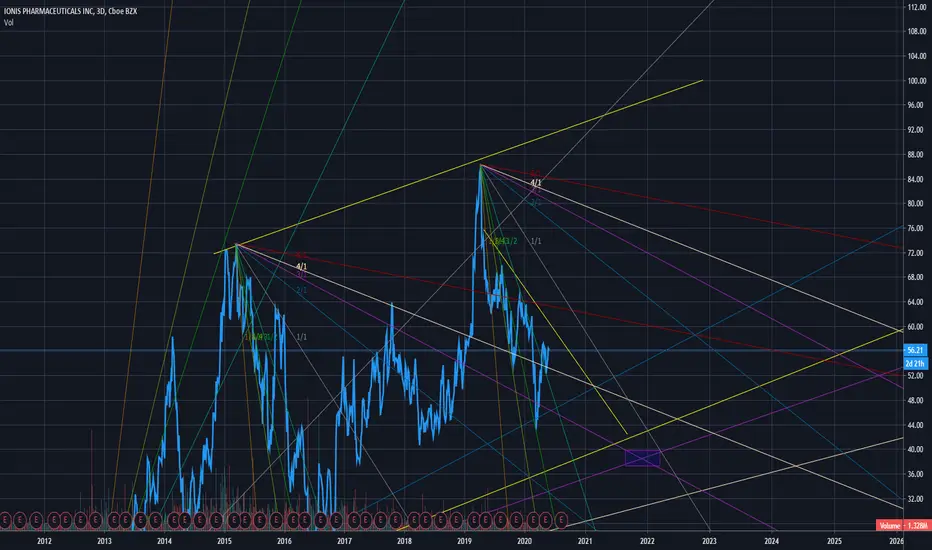The height and width of the screenshot is (550, 932).
Task: Click the 112.00 price axis label
Action: (917, 7)
